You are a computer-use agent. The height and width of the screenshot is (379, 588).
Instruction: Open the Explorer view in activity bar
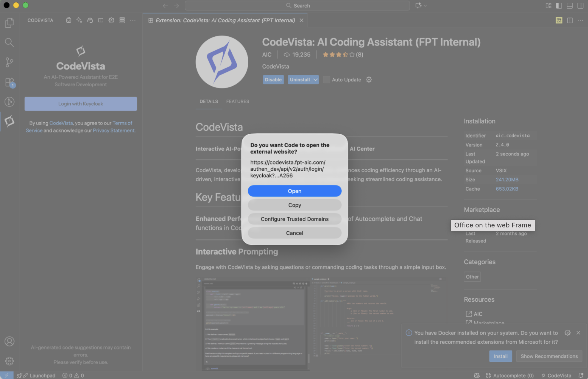9,23
